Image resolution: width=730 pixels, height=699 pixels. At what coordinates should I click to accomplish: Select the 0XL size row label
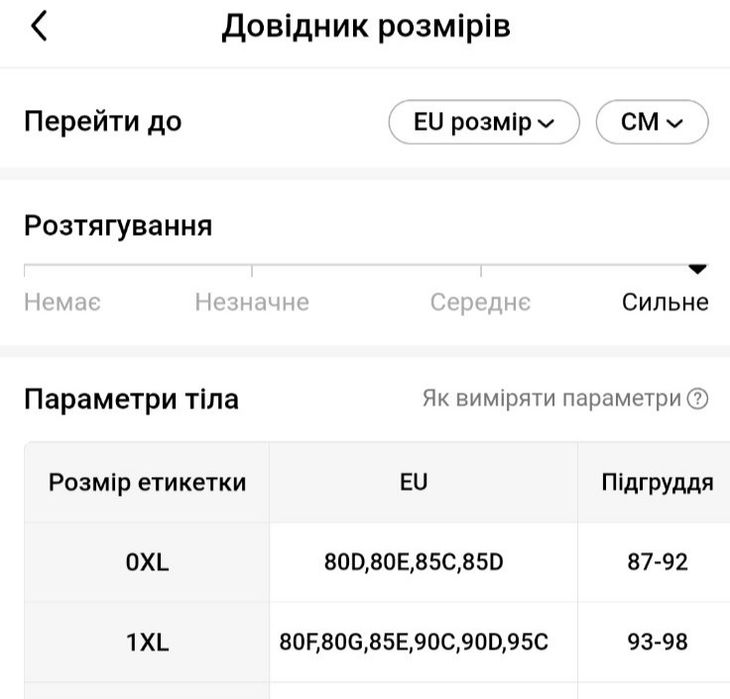(147, 562)
